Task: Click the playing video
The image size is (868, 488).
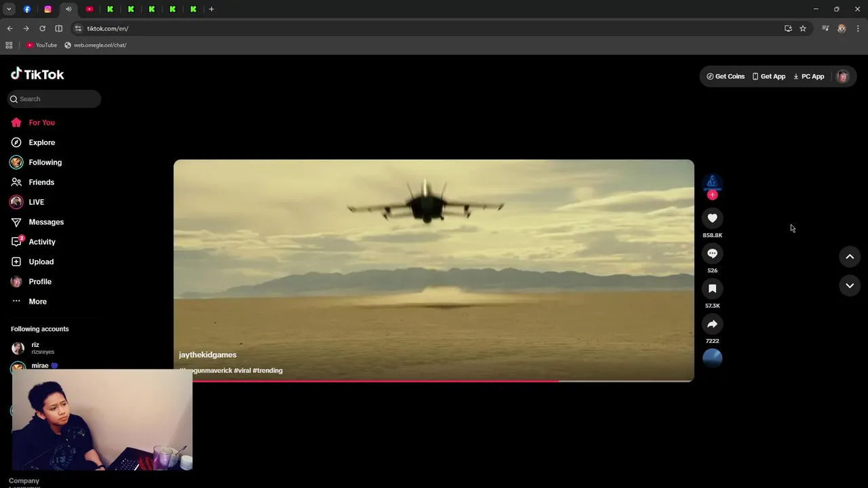Action: pos(434,270)
